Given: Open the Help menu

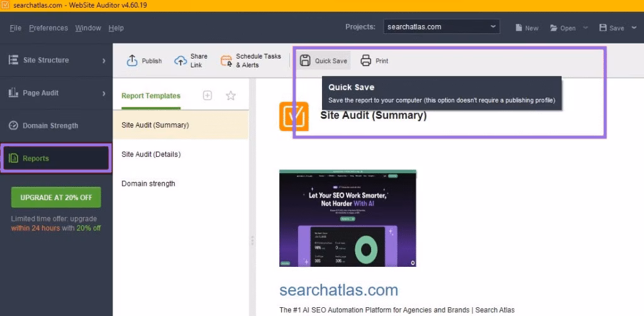Looking at the screenshot, I should [x=116, y=28].
